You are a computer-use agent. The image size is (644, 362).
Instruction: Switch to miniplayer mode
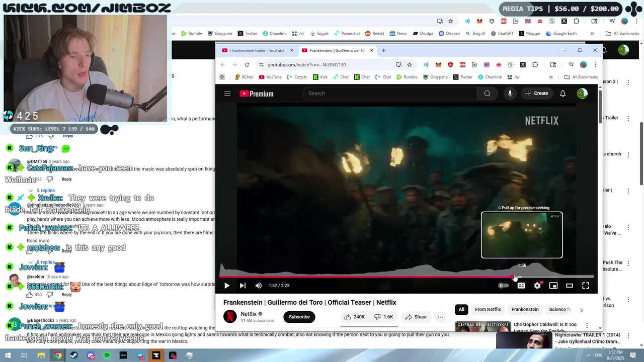[x=553, y=286]
